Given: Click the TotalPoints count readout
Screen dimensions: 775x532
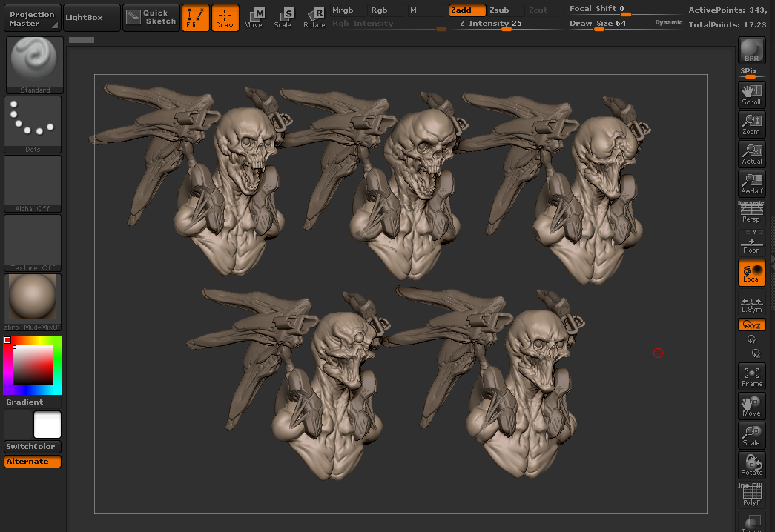Looking at the screenshot, I should pos(728,24).
